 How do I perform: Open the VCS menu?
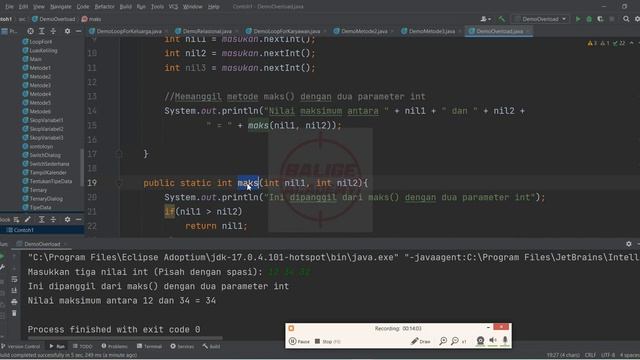(173, 7)
